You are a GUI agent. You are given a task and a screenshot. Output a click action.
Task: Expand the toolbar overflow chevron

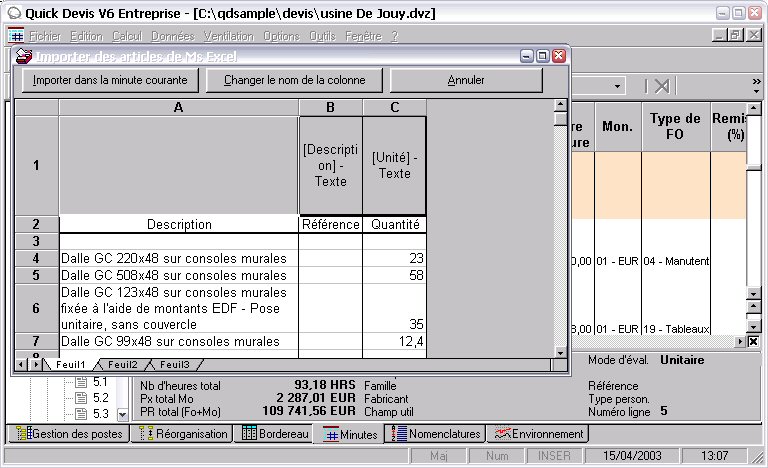(x=756, y=82)
